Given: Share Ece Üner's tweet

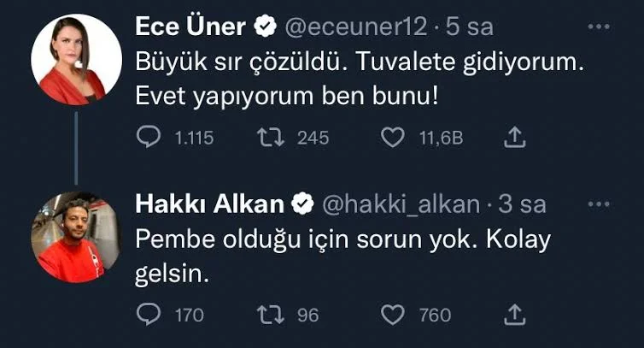Looking at the screenshot, I should (514, 138).
